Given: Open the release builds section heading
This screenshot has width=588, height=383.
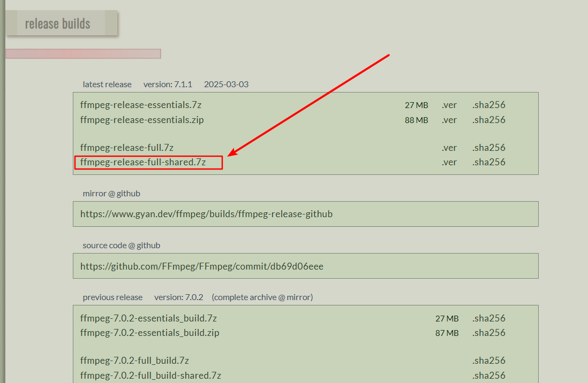Looking at the screenshot, I should click(57, 24).
